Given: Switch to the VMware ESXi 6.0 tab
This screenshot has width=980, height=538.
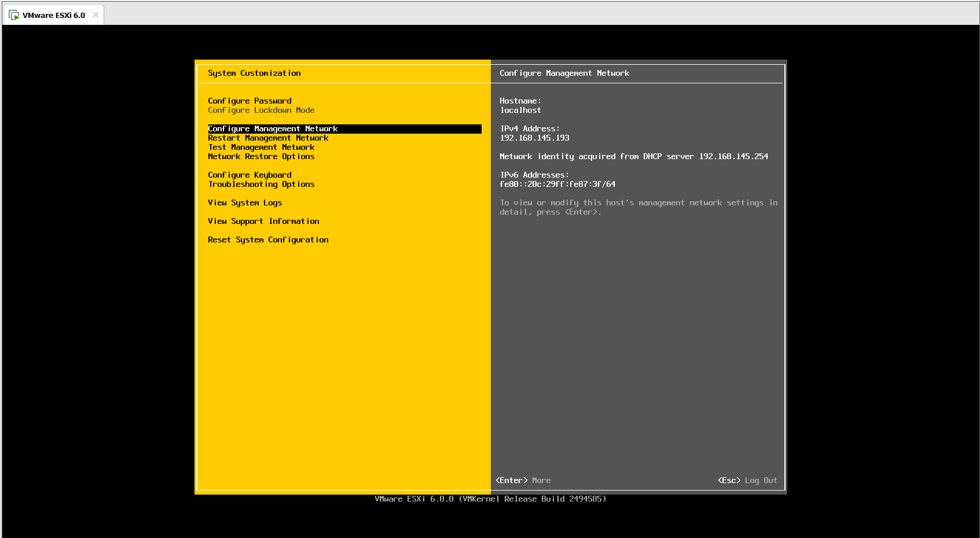Looking at the screenshot, I should (53, 15).
